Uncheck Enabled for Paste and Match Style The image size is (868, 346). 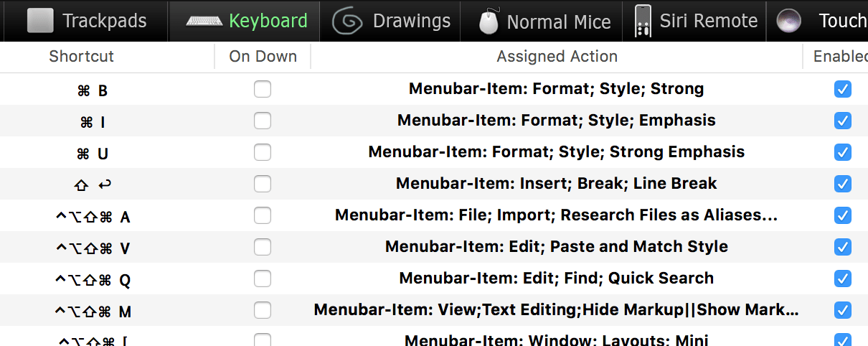tap(843, 247)
